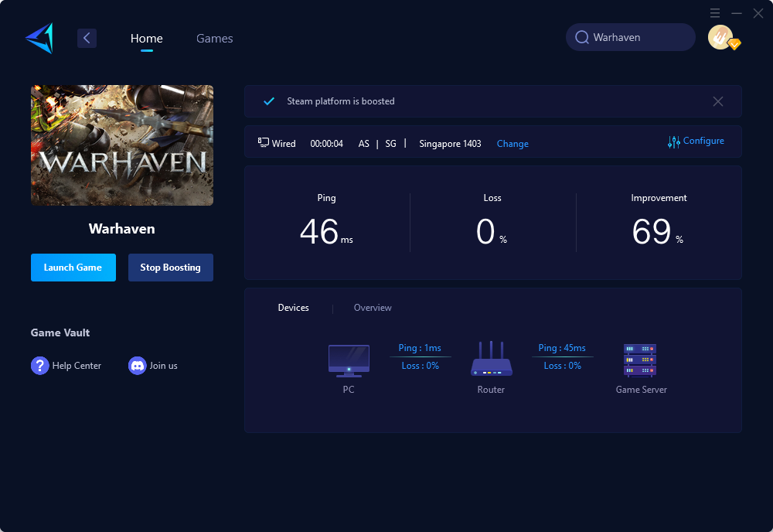Click the Warhaven cover thumbnail
Screen dimensions: 773x532
tap(122, 145)
